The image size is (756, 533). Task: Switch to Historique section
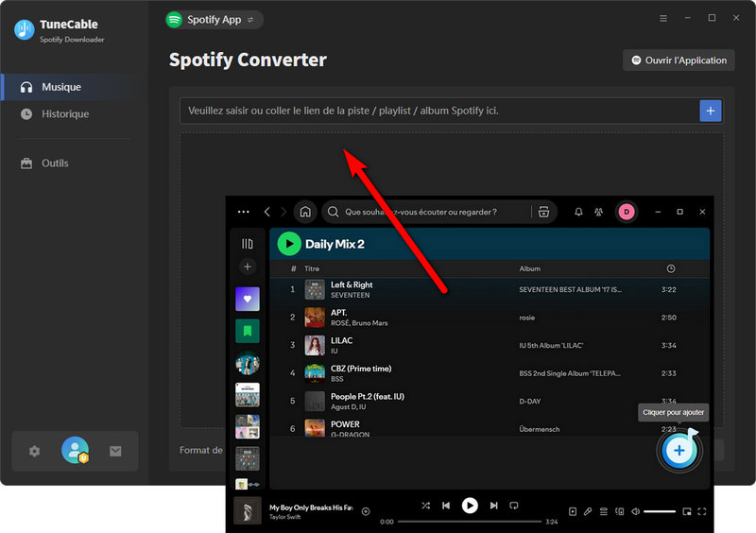point(65,114)
